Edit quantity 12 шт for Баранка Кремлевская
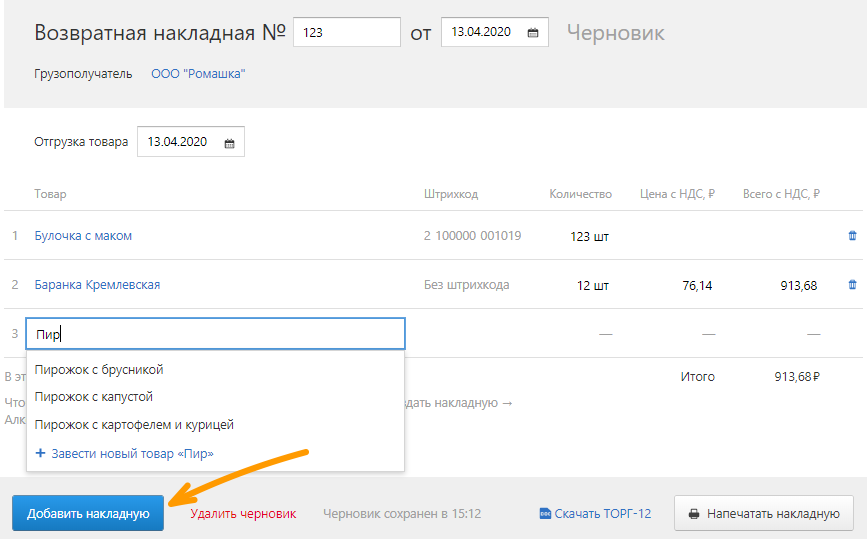This screenshot has height=539, width=867. pos(592,285)
